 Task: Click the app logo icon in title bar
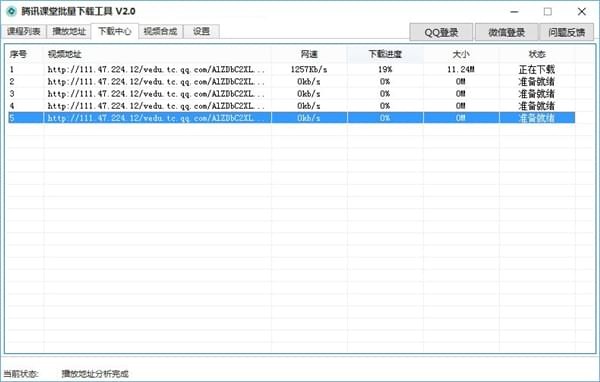click(11, 11)
